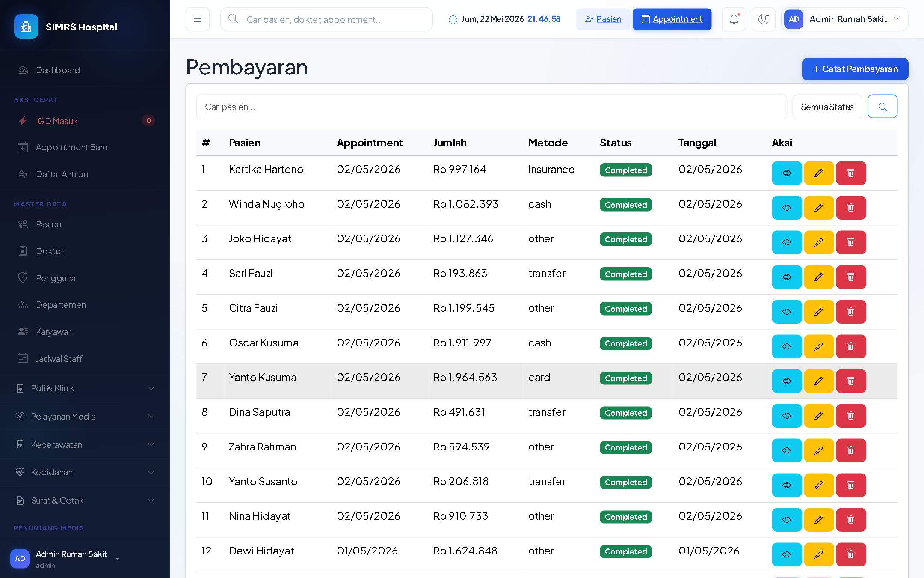Click AD avatar in header
Viewport: 924px width, 578px height.
coord(794,19)
